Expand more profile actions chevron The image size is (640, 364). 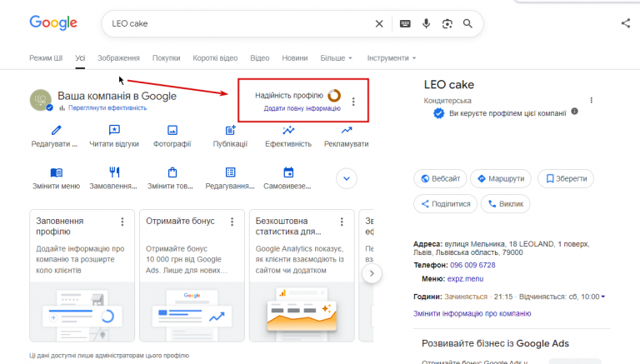coord(347,179)
